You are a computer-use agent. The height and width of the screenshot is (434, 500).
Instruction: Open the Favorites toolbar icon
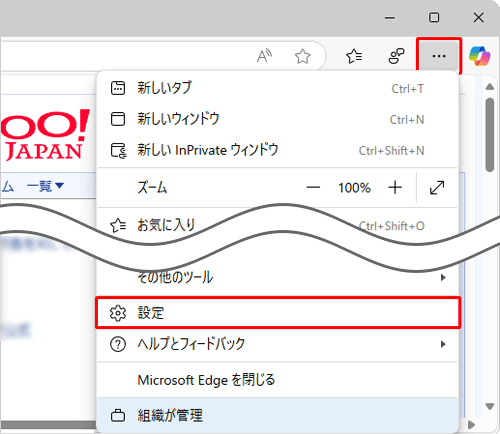[354, 56]
